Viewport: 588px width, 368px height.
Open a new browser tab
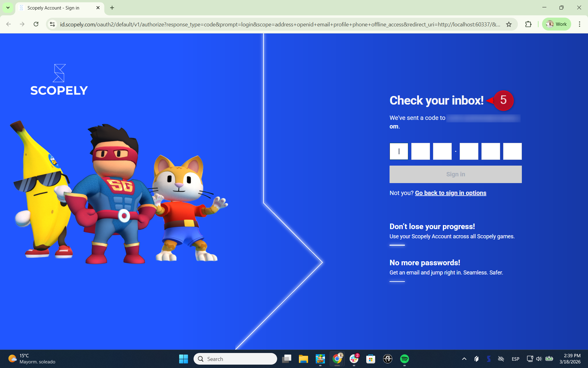click(x=112, y=8)
